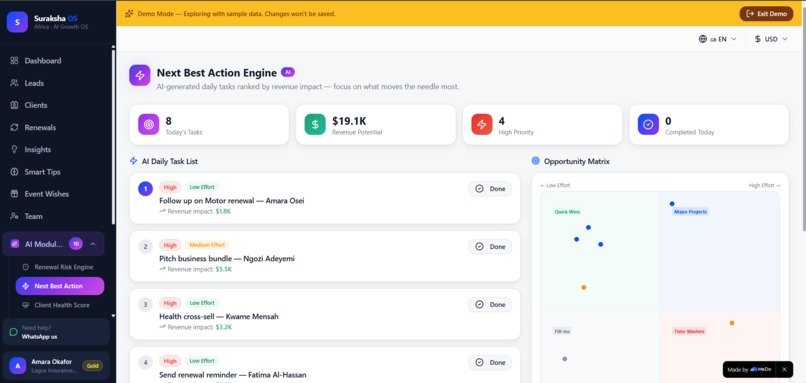Open Smart Tips in sidebar
The width and height of the screenshot is (806, 383).
[x=42, y=172]
